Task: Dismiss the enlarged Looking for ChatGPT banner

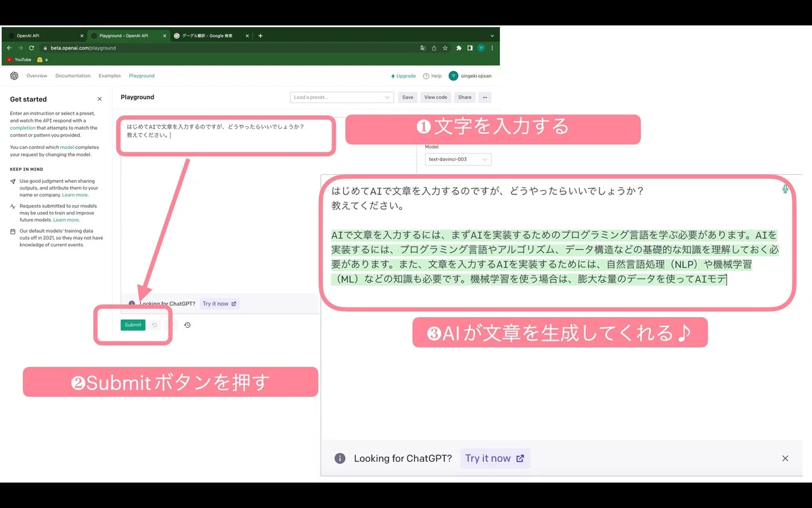Action: click(785, 459)
